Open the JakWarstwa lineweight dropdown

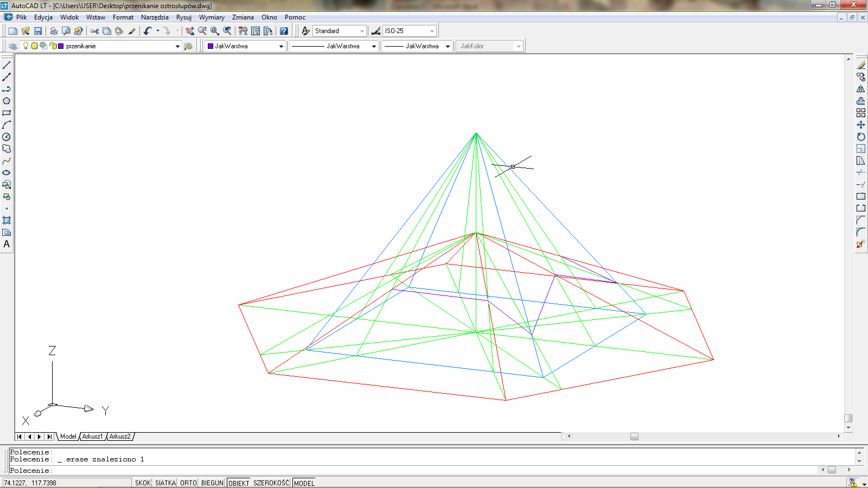click(x=448, y=46)
